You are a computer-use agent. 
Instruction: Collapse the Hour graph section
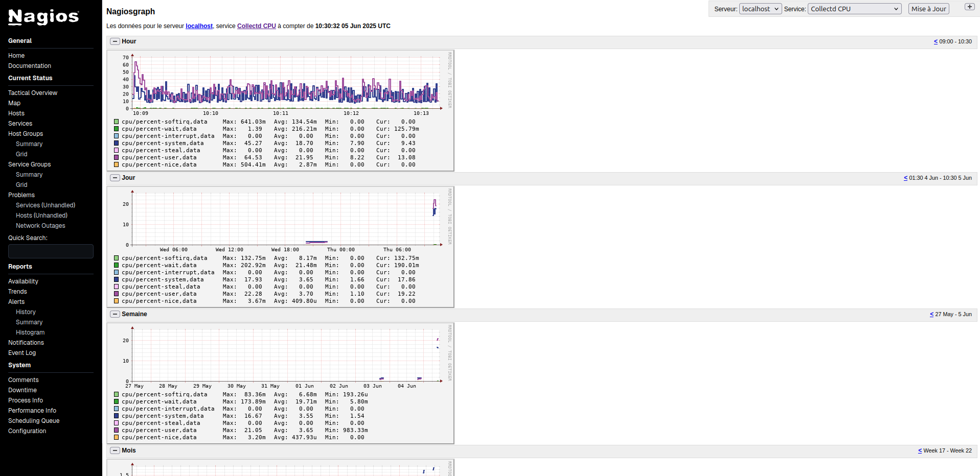click(x=115, y=41)
